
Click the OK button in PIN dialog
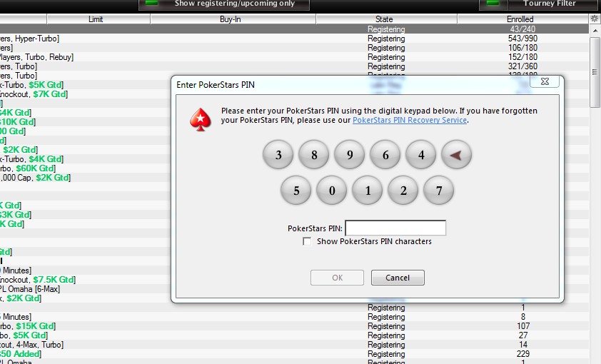tap(338, 278)
